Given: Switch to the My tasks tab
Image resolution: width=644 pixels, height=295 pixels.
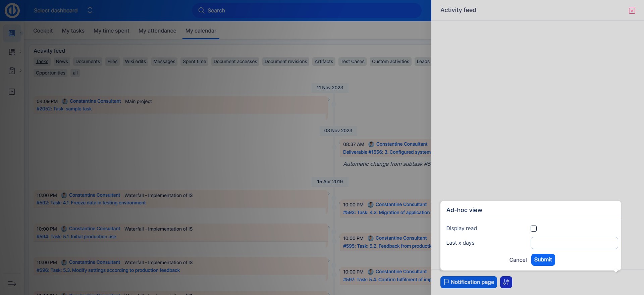Looking at the screenshot, I should tap(73, 31).
